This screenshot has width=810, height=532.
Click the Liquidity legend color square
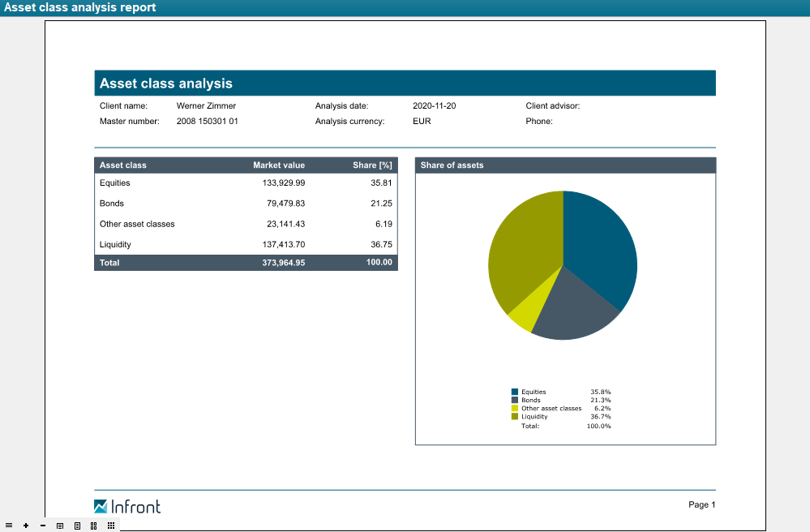pyautogui.click(x=514, y=416)
